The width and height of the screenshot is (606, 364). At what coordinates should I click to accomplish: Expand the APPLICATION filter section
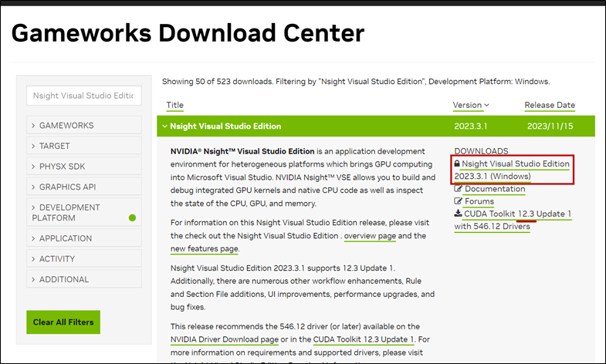point(84,238)
